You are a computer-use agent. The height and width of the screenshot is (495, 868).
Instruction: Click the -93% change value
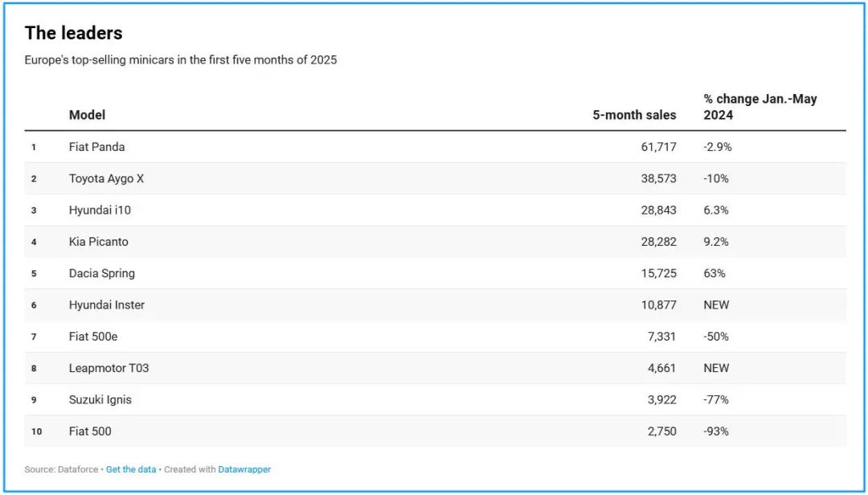pyautogui.click(x=715, y=432)
